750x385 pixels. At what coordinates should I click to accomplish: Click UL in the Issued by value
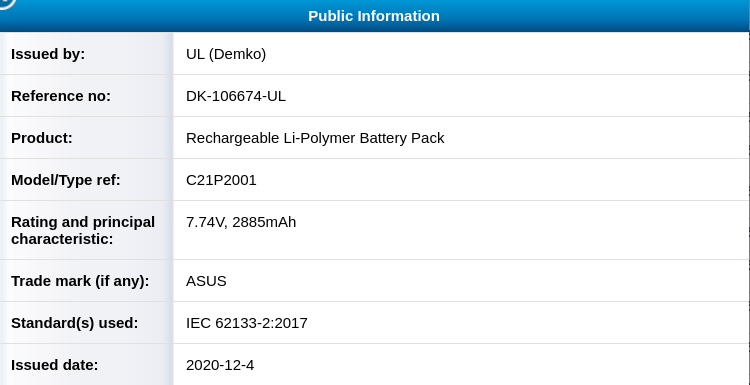click(195, 54)
